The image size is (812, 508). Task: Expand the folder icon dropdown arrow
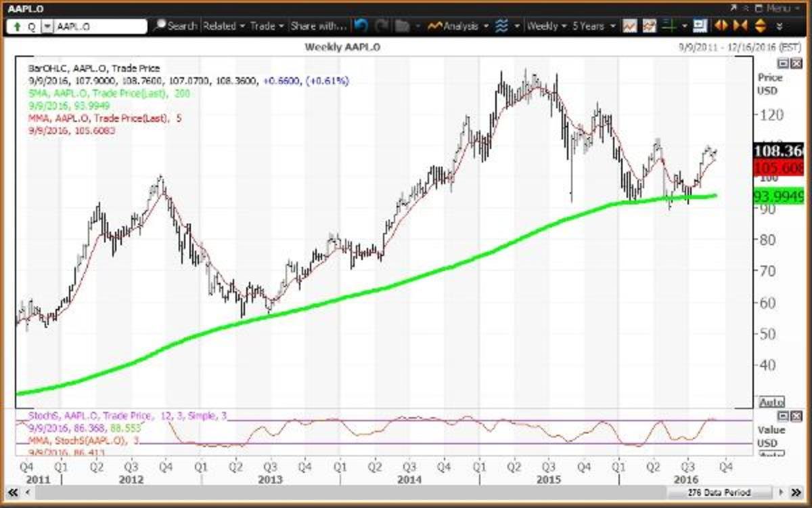(x=419, y=26)
